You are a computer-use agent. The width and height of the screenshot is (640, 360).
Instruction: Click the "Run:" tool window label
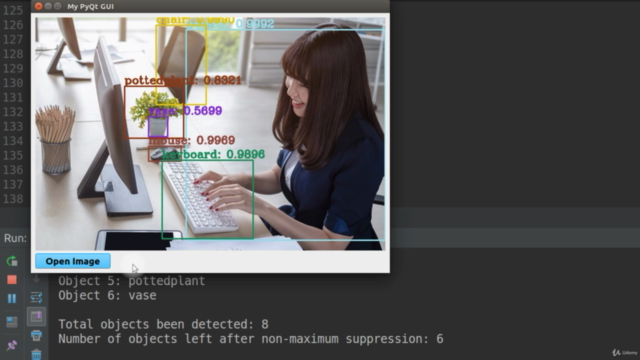pos(15,238)
